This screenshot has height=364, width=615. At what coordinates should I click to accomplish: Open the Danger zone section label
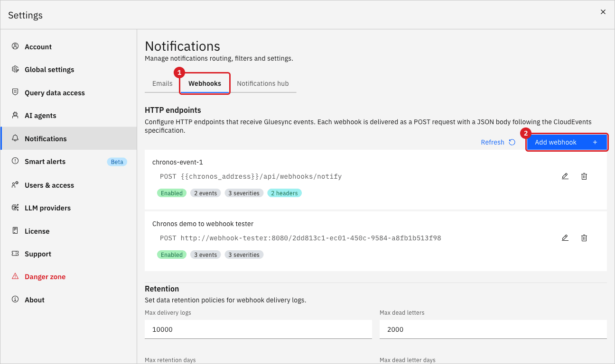[45, 276]
